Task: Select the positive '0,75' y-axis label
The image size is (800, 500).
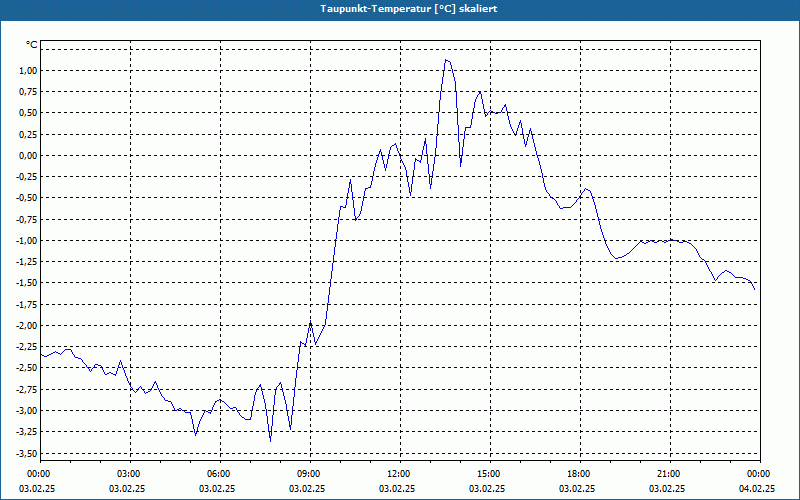Action: 28,92
